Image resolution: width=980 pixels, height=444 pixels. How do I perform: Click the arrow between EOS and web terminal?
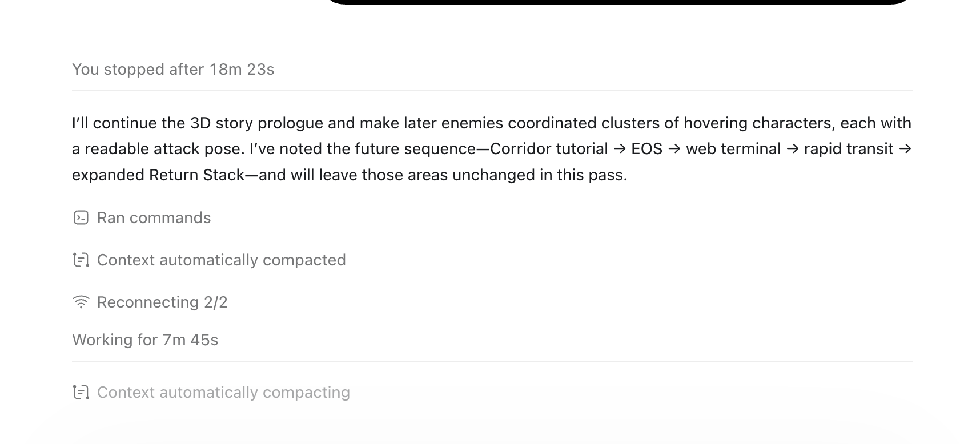(674, 149)
